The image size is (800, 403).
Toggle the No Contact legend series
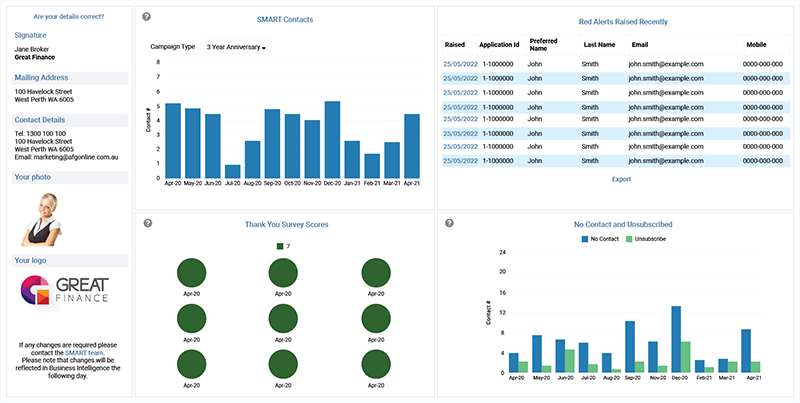point(605,239)
